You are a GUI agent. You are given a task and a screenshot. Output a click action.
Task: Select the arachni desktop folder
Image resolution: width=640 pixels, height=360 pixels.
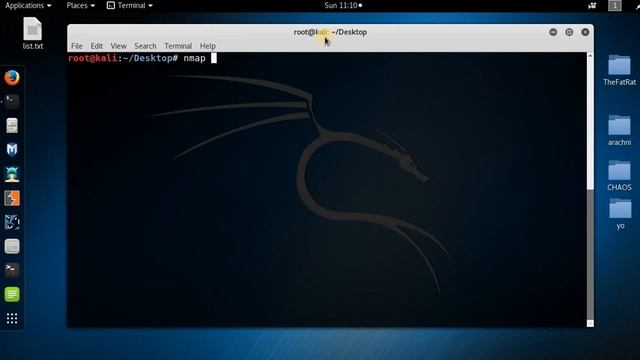click(619, 131)
